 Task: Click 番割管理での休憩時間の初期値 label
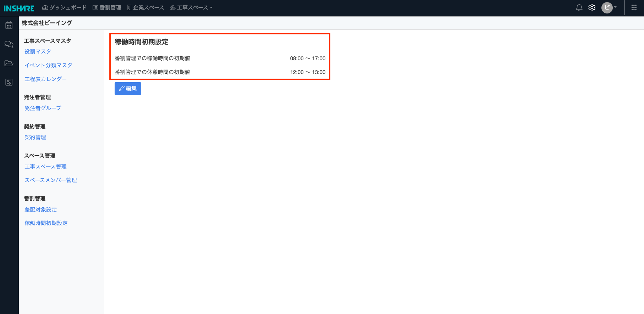(152, 72)
